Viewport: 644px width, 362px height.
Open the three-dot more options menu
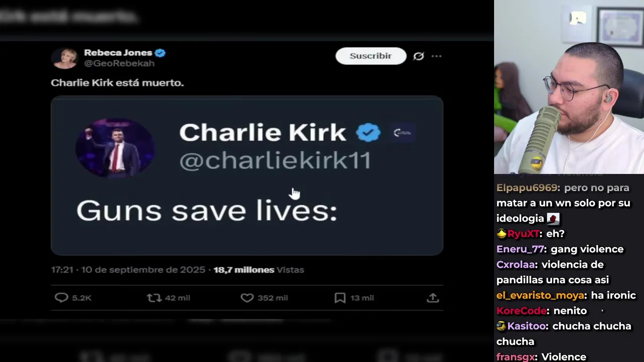(436, 56)
